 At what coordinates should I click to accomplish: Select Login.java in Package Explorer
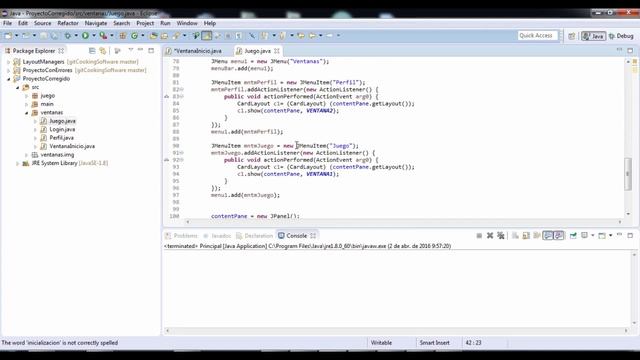[x=62, y=129]
